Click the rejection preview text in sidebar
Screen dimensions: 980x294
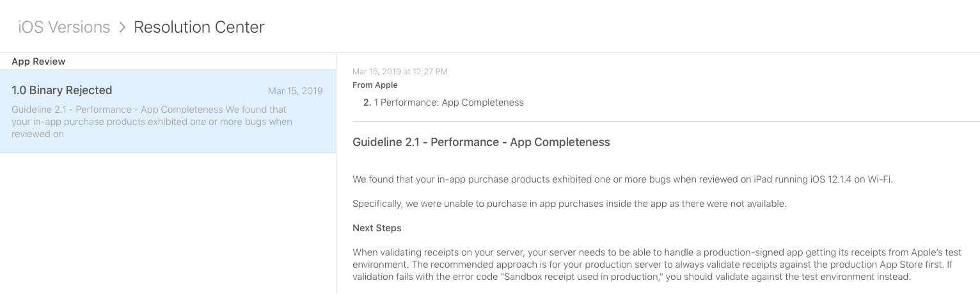[152, 122]
